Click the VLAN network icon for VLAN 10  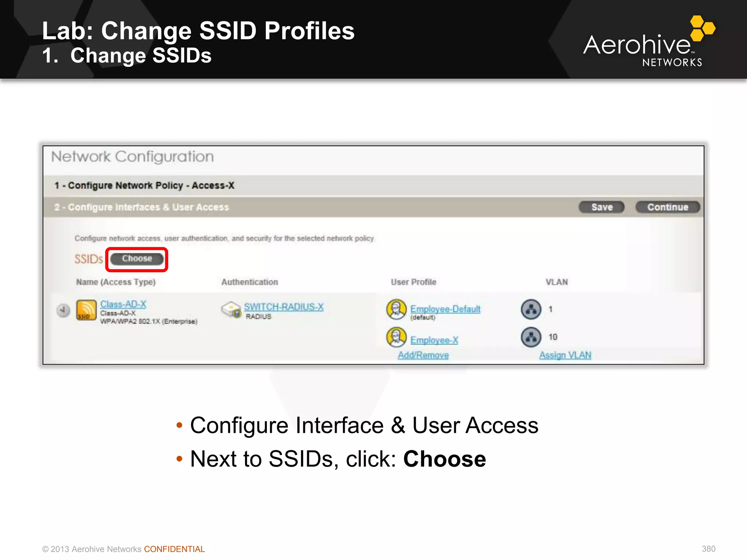coord(531,337)
